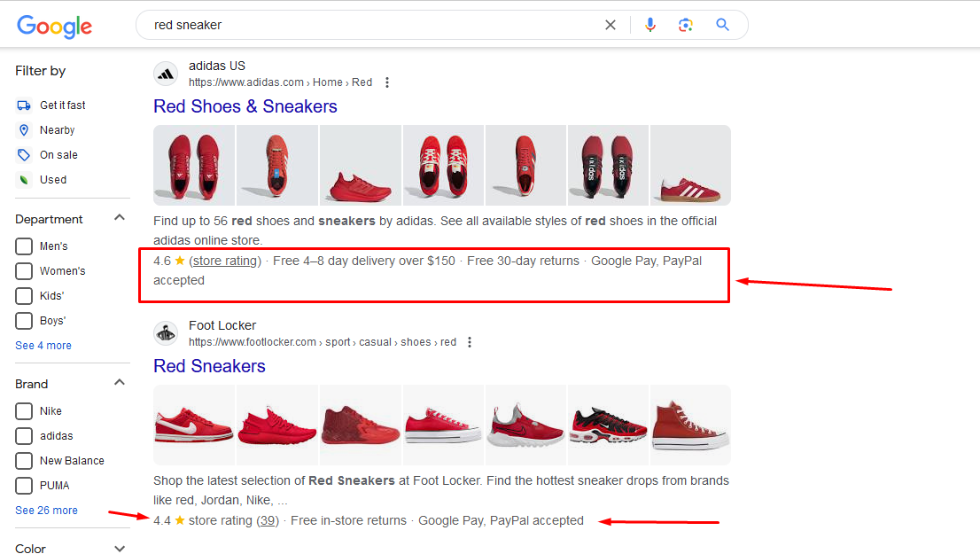
Task: Click the Nearby location pin icon
Action: coord(24,130)
